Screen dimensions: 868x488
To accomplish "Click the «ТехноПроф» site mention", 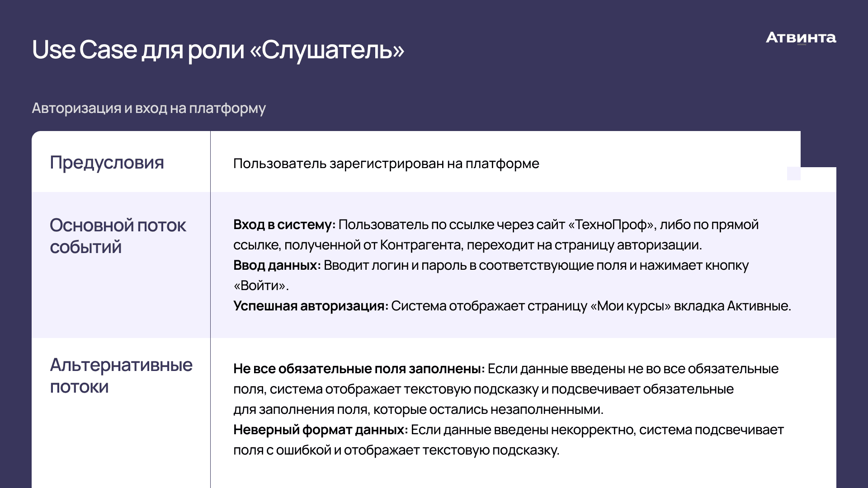I will [x=612, y=225].
